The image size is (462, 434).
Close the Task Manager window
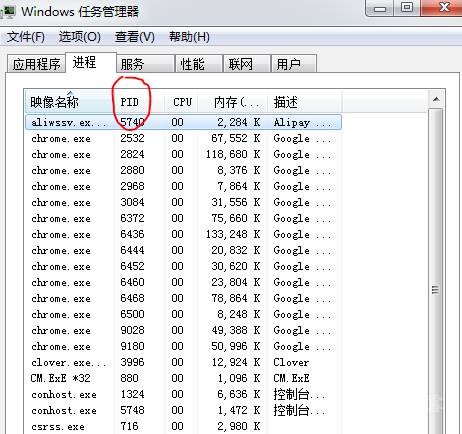442,8
